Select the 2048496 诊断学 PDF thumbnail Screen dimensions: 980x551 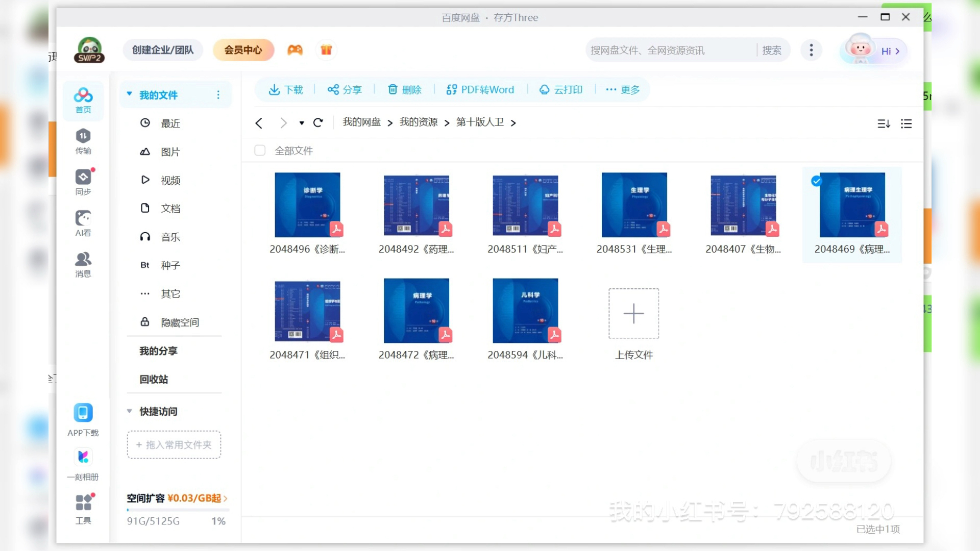(307, 205)
